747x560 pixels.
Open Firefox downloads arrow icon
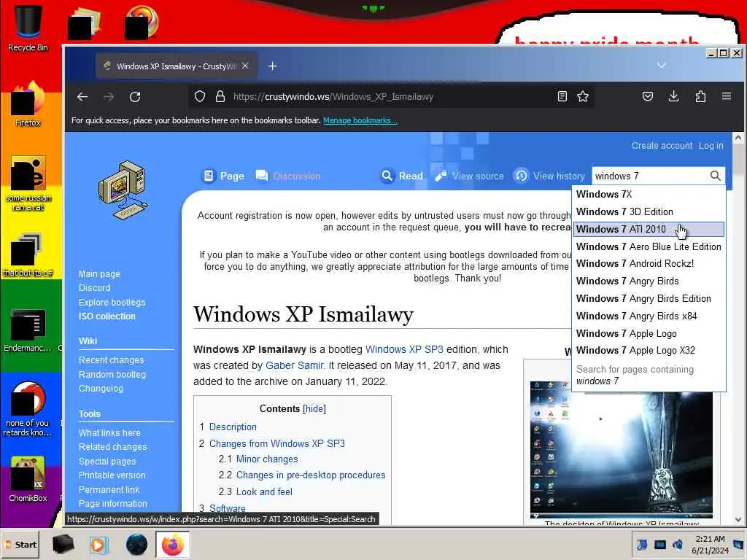tap(673, 97)
